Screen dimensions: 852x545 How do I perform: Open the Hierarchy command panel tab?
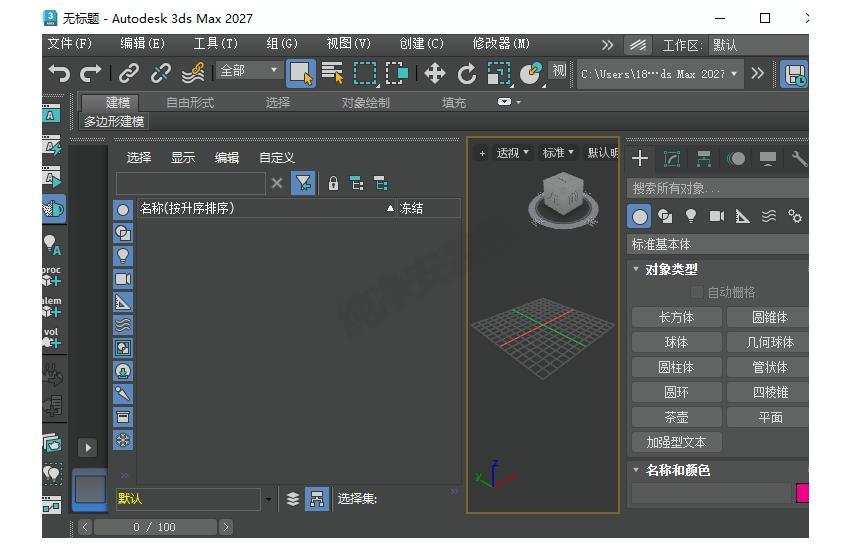click(704, 159)
